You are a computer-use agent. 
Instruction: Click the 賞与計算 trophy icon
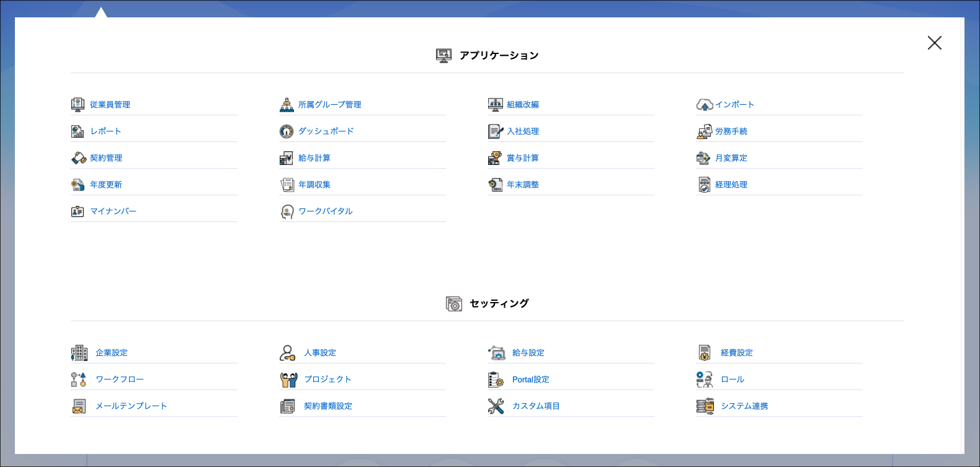click(x=495, y=158)
